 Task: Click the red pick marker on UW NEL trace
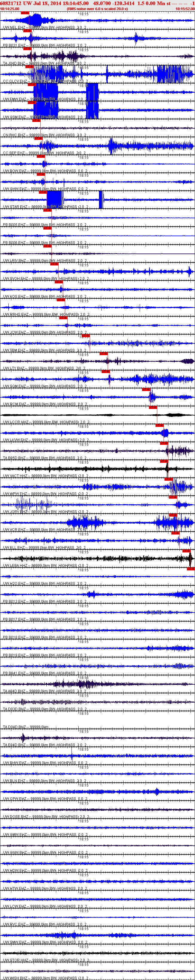25,13
